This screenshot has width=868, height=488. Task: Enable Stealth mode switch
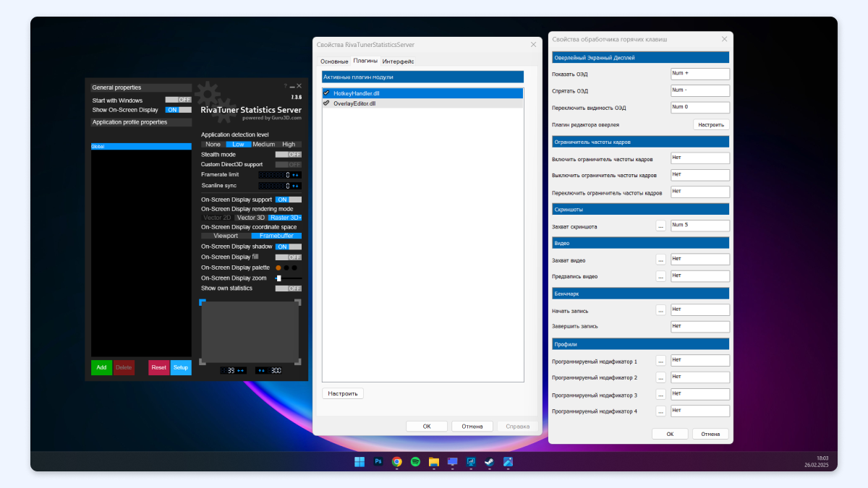click(288, 155)
